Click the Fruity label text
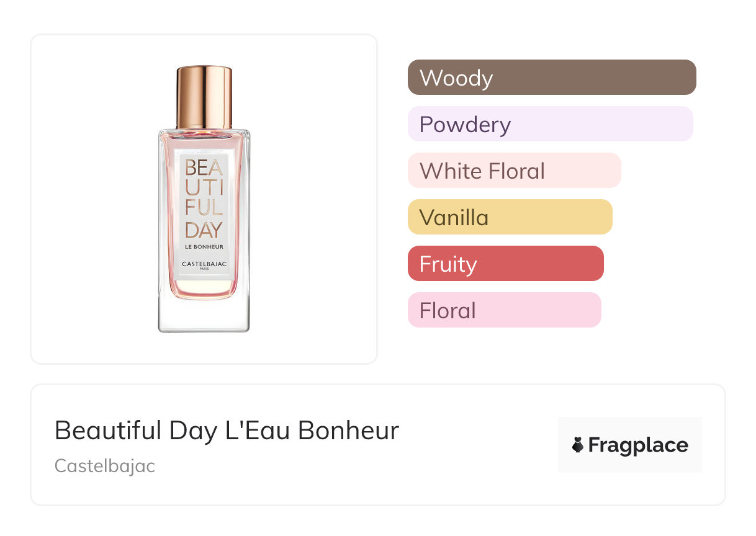756x536 pixels. pos(448,264)
